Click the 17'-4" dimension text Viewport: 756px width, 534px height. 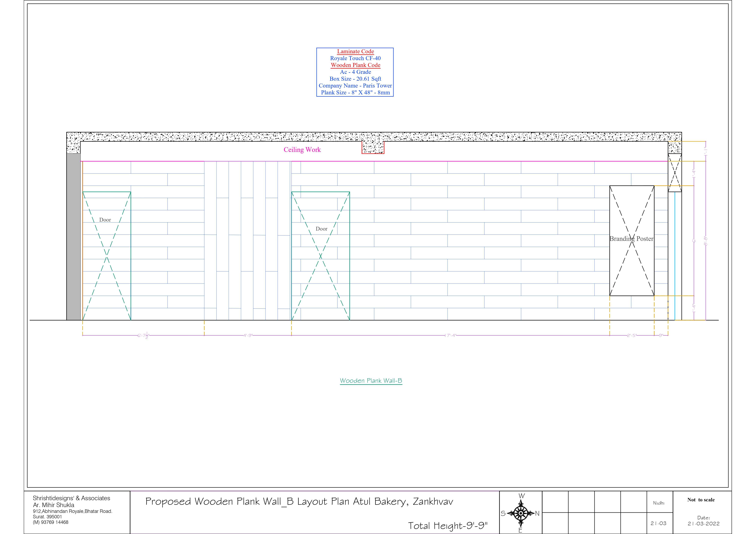(x=450, y=335)
